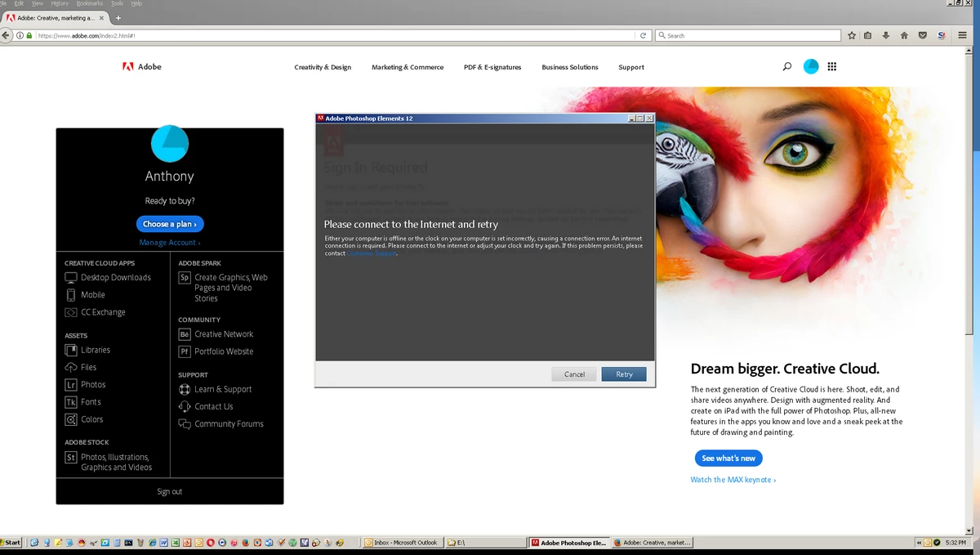Open the Edit menu in Firefox
The width and height of the screenshot is (980, 555).
[x=19, y=3]
